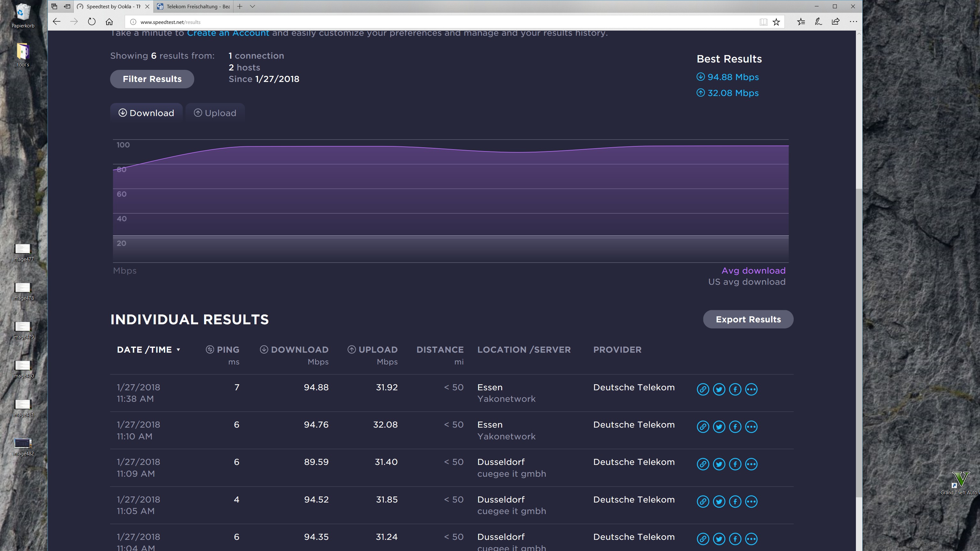This screenshot has height=551, width=980.
Task: Sort results by Date/Time column arrow
Action: tap(178, 350)
